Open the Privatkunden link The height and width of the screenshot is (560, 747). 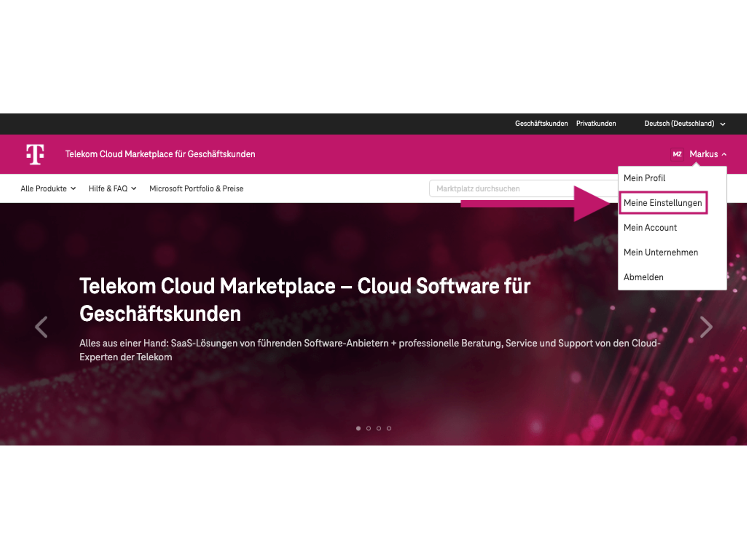(x=596, y=123)
